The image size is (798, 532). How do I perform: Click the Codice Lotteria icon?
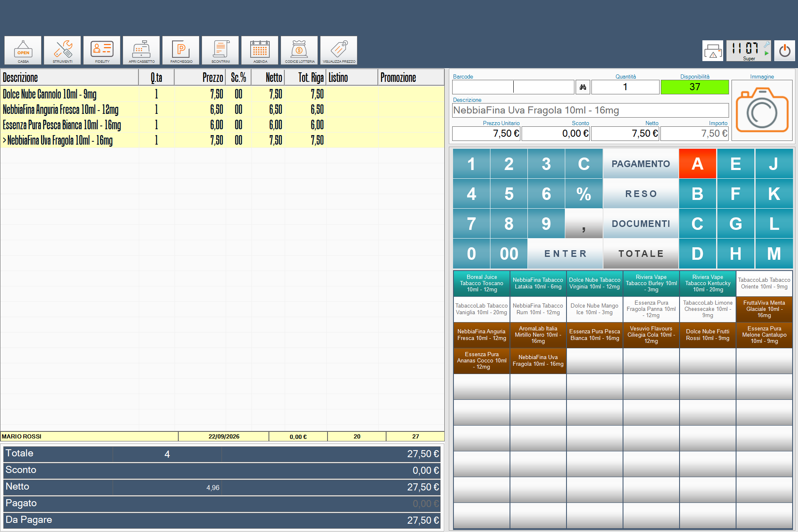(299, 50)
